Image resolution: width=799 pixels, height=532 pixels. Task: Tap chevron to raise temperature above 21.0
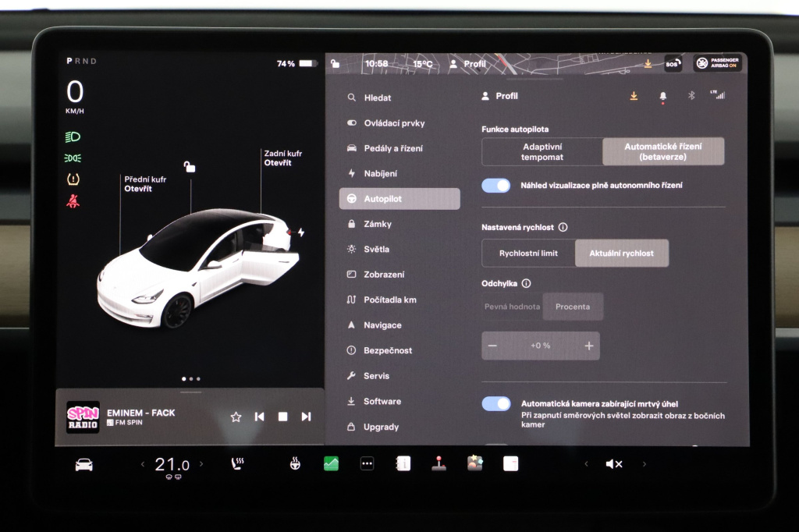click(202, 463)
